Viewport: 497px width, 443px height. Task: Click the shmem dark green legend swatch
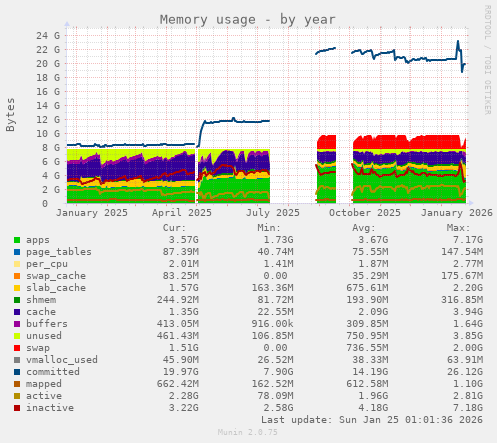[17, 300]
